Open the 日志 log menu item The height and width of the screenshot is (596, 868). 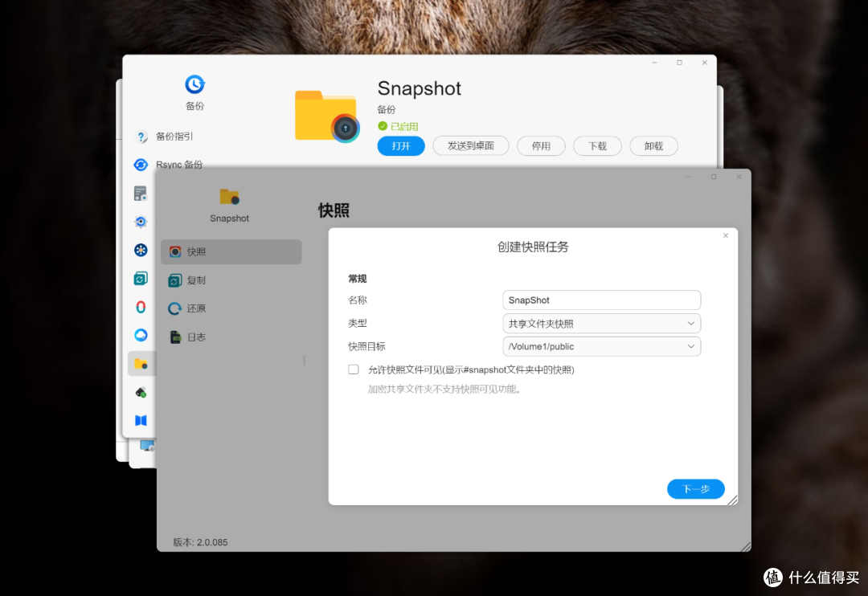(x=231, y=337)
